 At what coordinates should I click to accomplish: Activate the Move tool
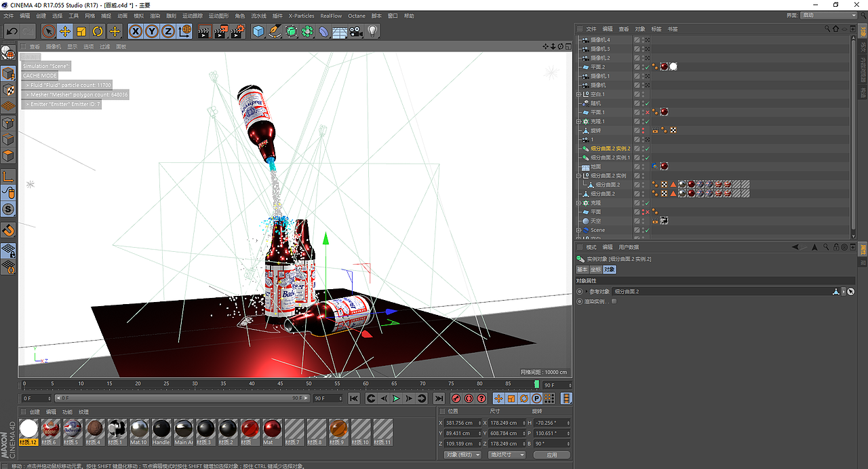pyautogui.click(x=65, y=32)
